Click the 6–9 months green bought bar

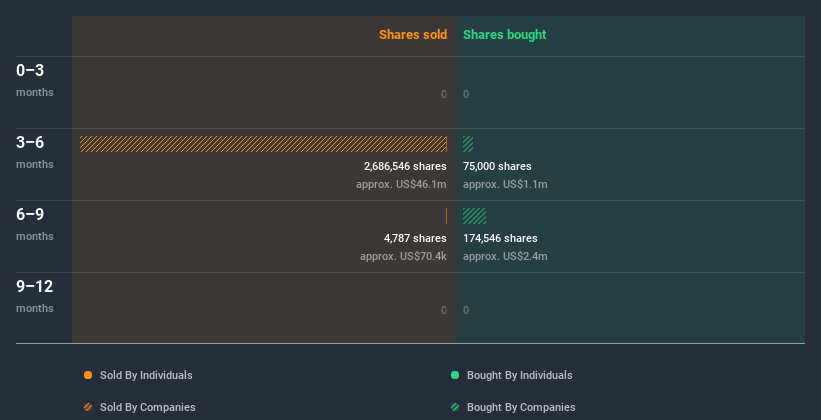point(474,216)
